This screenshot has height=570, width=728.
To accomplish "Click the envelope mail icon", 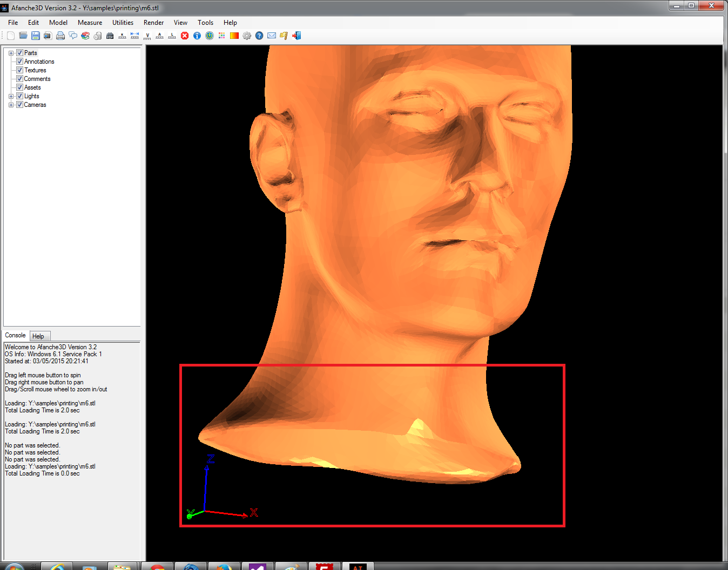I will 272,36.
